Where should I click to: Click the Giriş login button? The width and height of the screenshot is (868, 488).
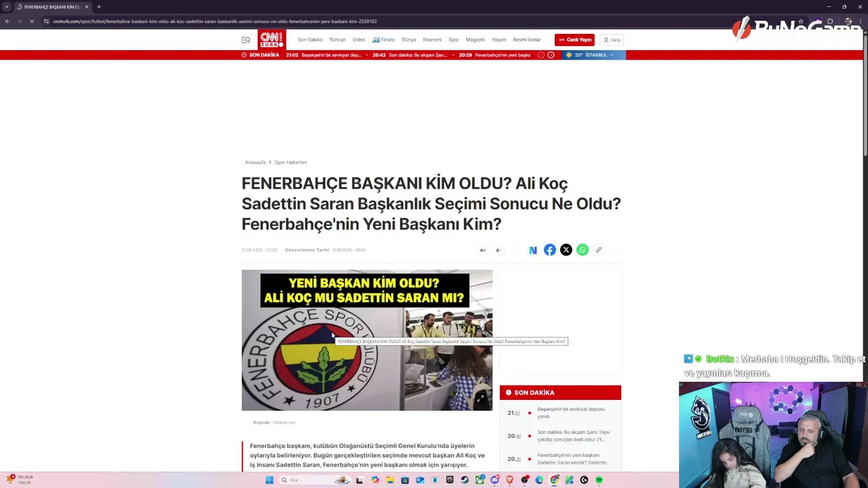pyautogui.click(x=612, y=40)
